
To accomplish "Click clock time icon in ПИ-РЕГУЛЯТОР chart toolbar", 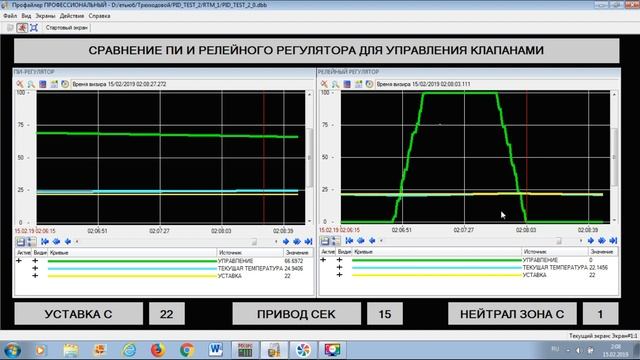I will [65, 84].
